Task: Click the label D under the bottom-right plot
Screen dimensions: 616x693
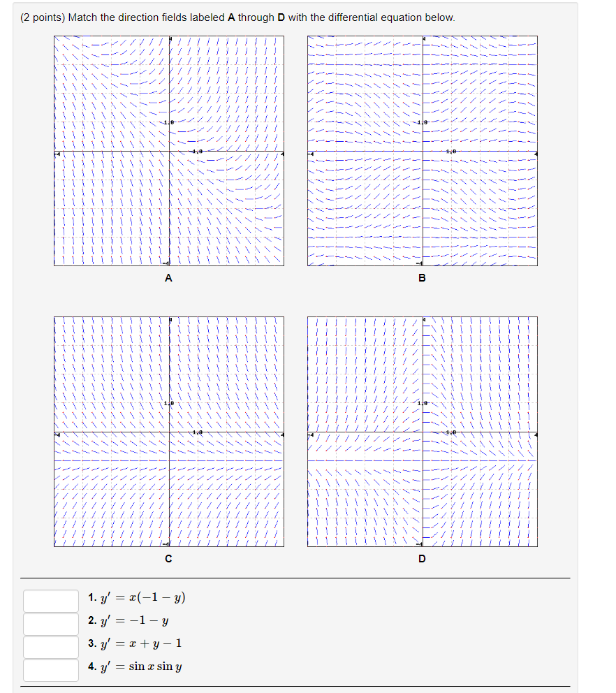Action: [423, 558]
